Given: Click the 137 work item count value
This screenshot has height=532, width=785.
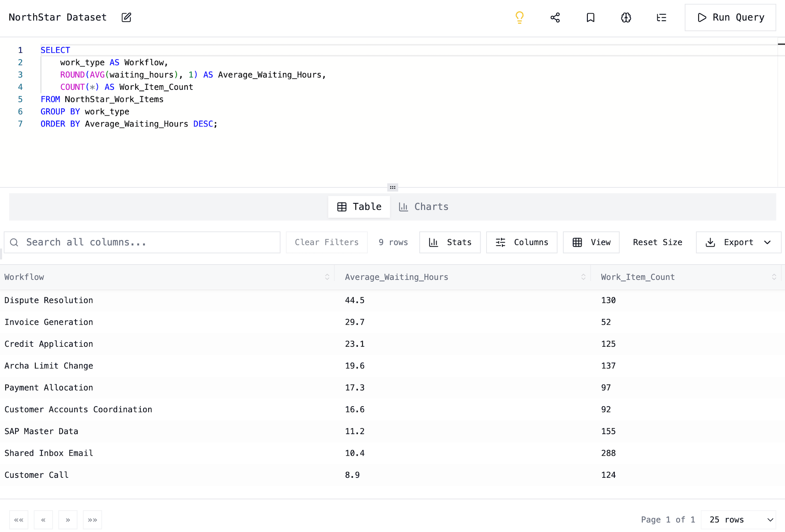Looking at the screenshot, I should click(608, 366).
